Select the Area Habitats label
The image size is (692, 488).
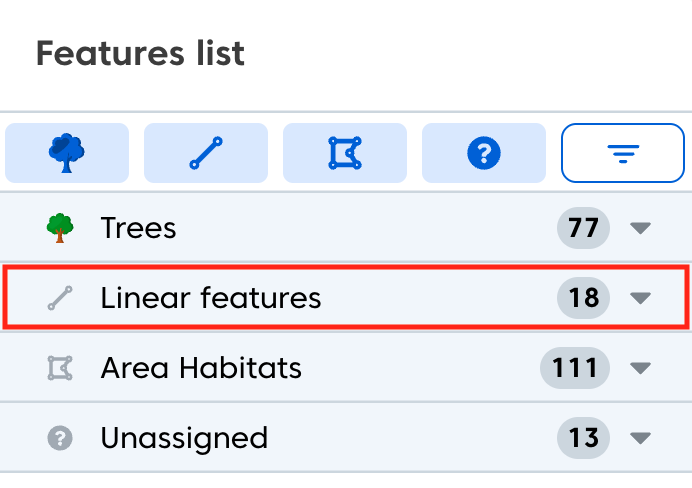tap(201, 368)
